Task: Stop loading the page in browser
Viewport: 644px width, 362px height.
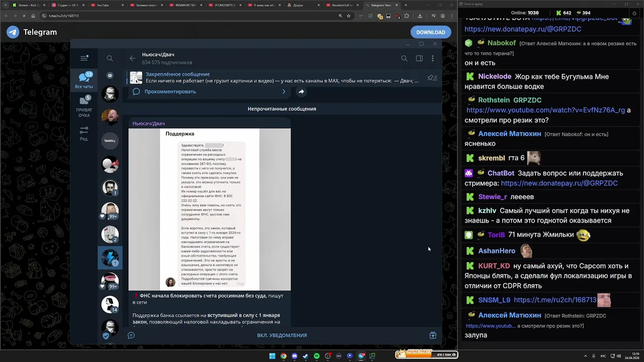Action: [24, 16]
